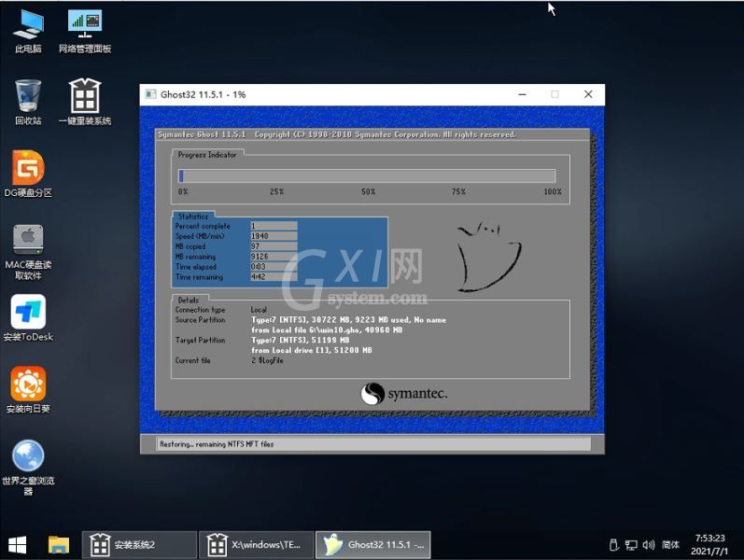Viewport: 744px width, 560px height.
Task: Click the 'from Local drive [1]' line
Action: pyautogui.click(x=312, y=350)
